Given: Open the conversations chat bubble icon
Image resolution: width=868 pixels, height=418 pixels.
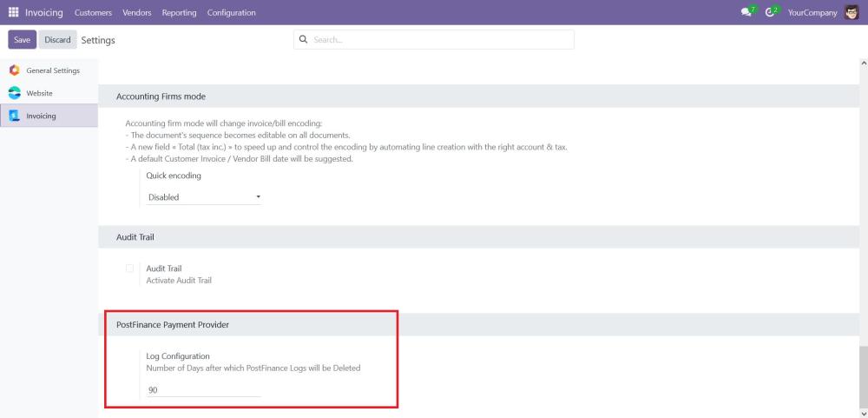Looking at the screenshot, I should (x=745, y=12).
